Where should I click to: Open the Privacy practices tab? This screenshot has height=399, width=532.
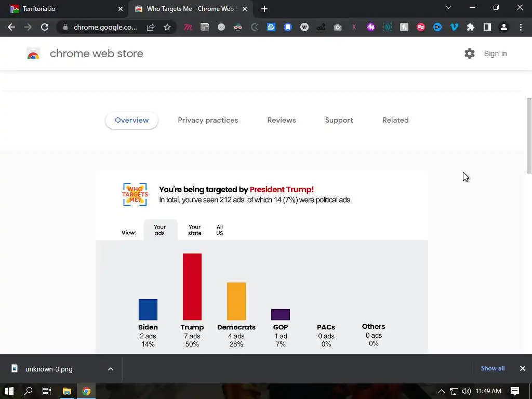[208, 120]
